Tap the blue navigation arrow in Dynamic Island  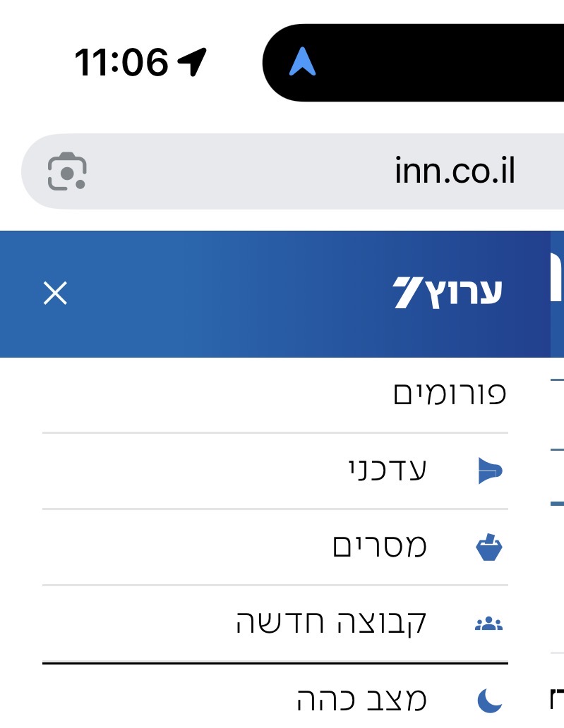click(303, 62)
